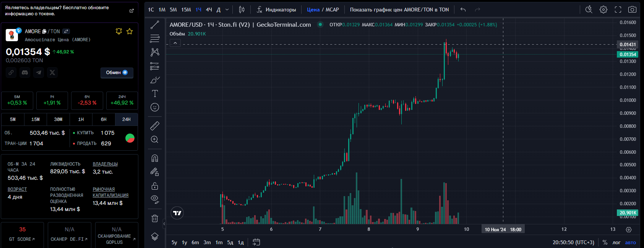This screenshot has height=248, width=644.
Task: Toggle авто auto scale
Action: (631, 242)
